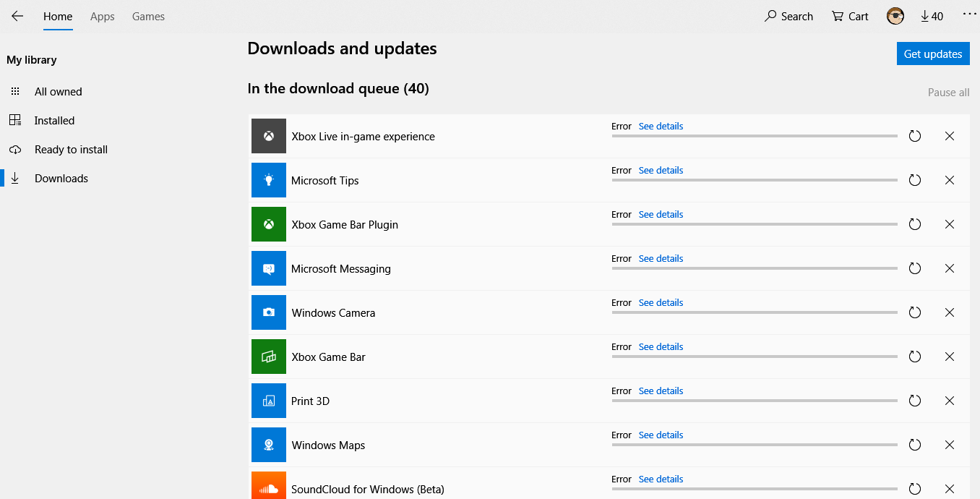This screenshot has height=499, width=980.
Task: Click the Xbox Live in-game experience name
Action: (x=363, y=137)
